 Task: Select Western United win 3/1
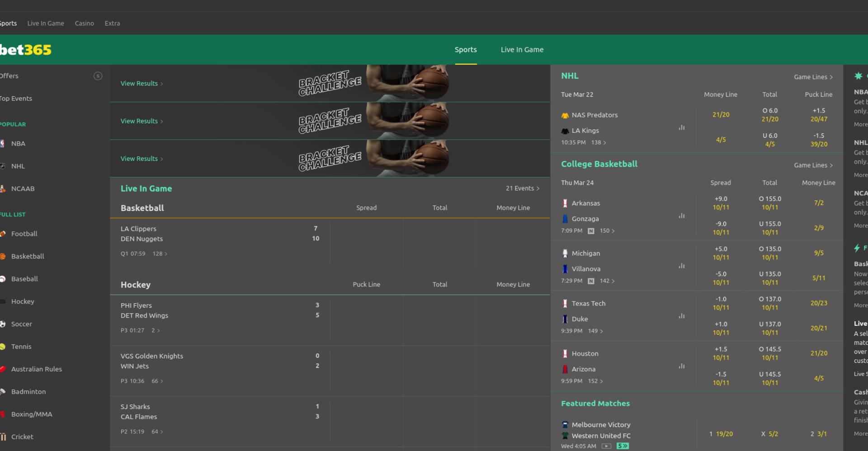(819, 434)
